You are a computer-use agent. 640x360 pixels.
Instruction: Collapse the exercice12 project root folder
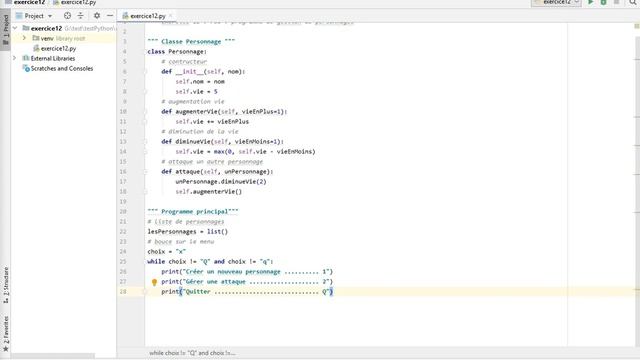click(15, 28)
